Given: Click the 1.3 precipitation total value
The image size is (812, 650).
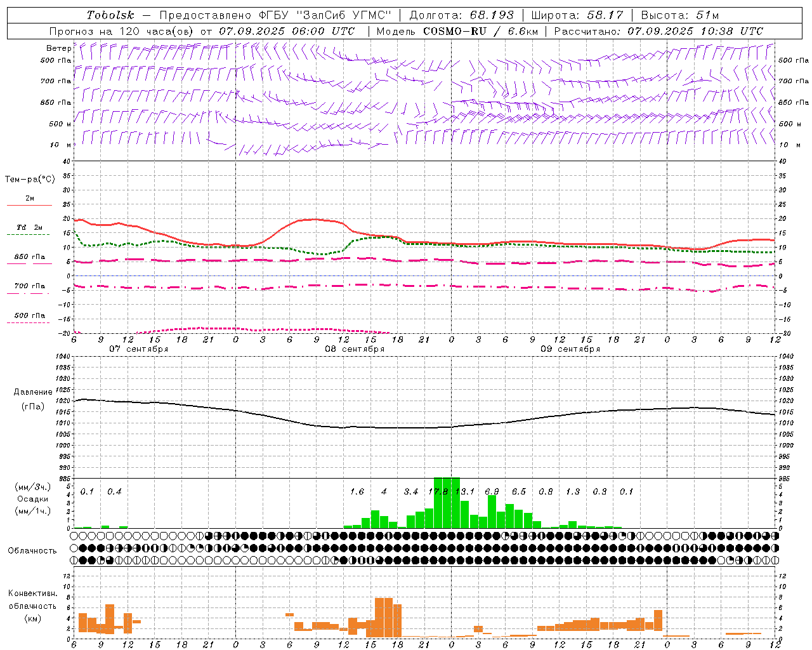Looking at the screenshot, I should coord(573,492).
